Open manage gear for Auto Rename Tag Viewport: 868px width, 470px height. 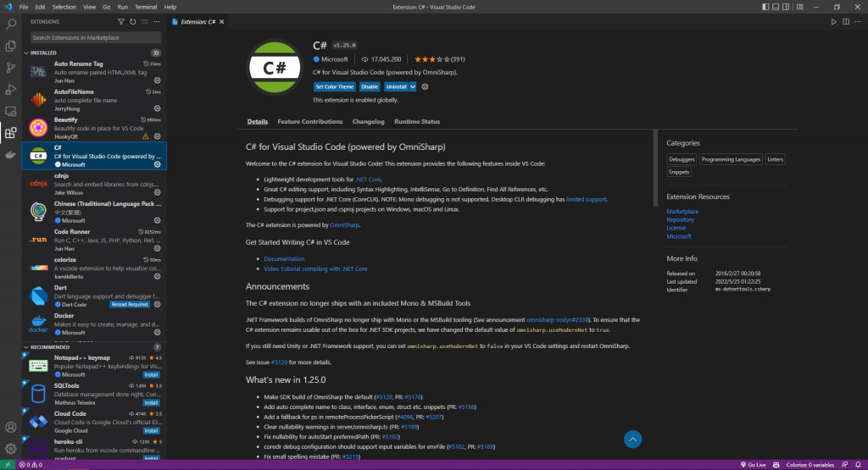pyautogui.click(x=157, y=80)
